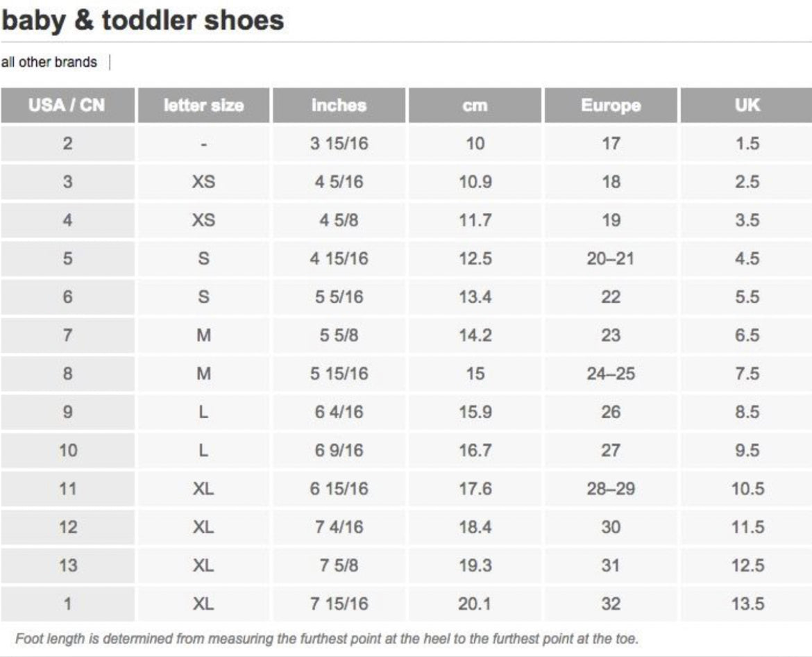Select the 3 15/16 inches cell

click(339, 144)
